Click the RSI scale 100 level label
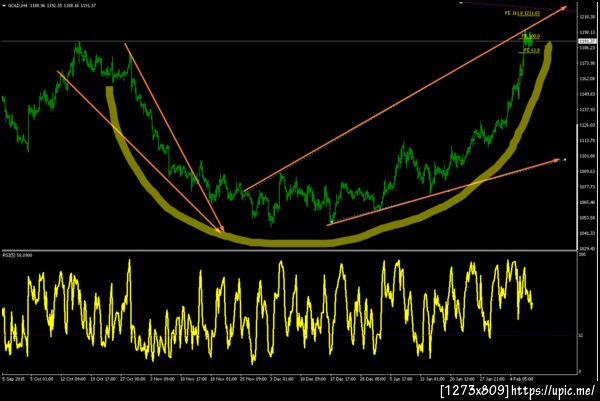The image size is (600, 401). click(x=582, y=255)
